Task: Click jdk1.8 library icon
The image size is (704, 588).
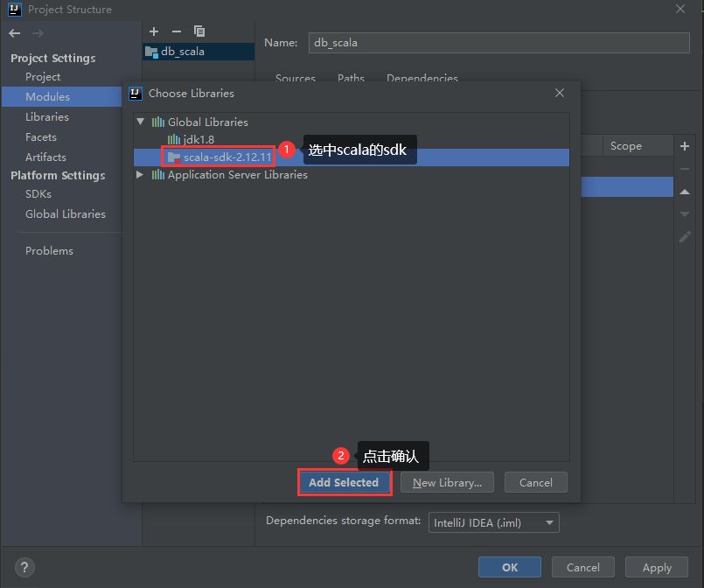Action: pos(173,140)
